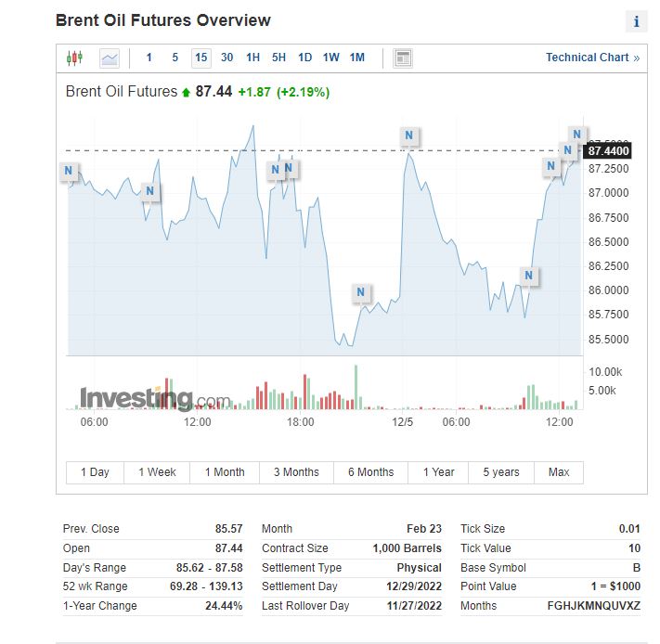The width and height of the screenshot is (660, 644).
Task: Open the info icon beside overview title
Action: [637, 21]
